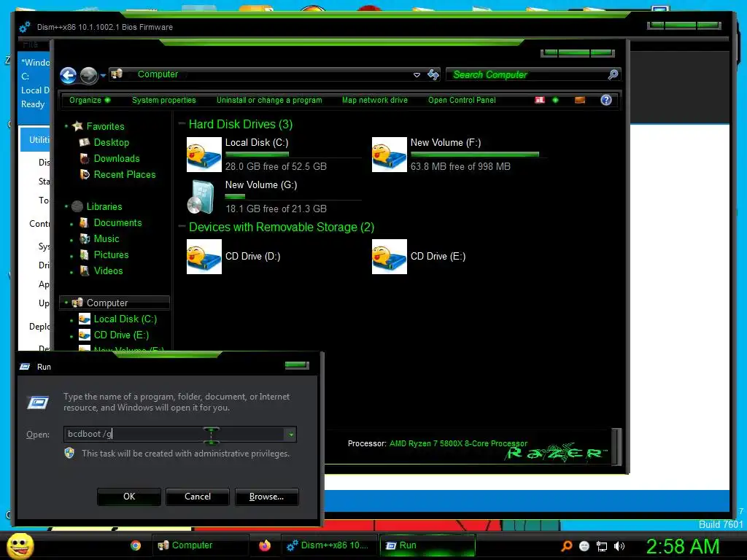
Task: Open Downloads under Favorites
Action: point(117,158)
